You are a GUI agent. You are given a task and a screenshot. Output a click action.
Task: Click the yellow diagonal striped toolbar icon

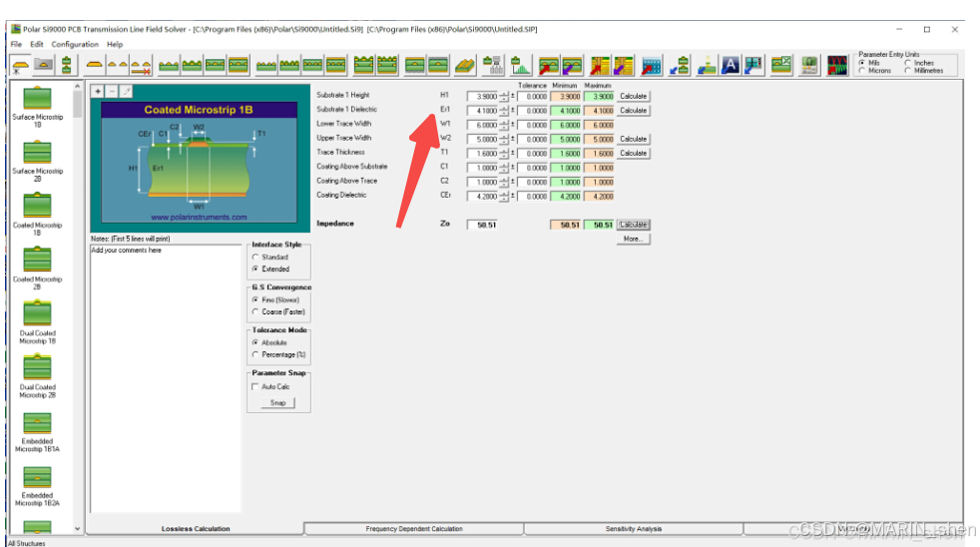pyautogui.click(x=464, y=65)
